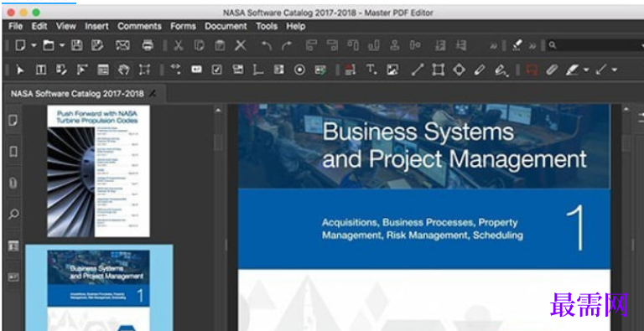Expand the highlighter tool dropdown arrow
Image resolution: width=644 pixels, height=331 pixels.
click(x=586, y=70)
